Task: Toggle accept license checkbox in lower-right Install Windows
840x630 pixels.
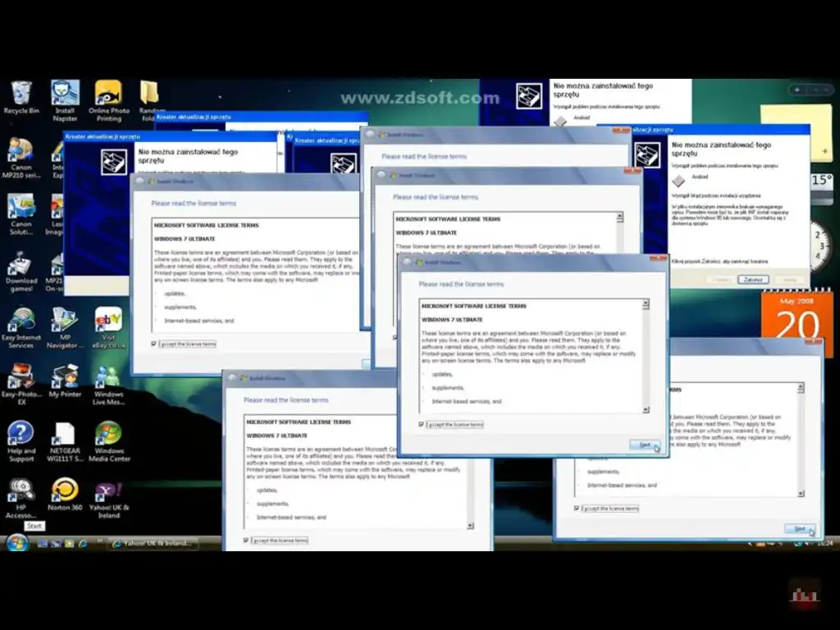Action: point(577,508)
